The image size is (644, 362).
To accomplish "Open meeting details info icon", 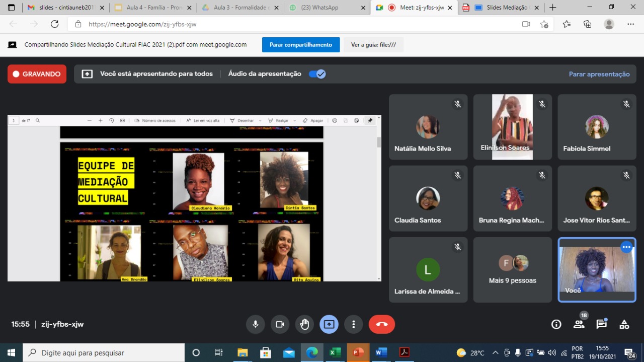I will click(x=556, y=324).
